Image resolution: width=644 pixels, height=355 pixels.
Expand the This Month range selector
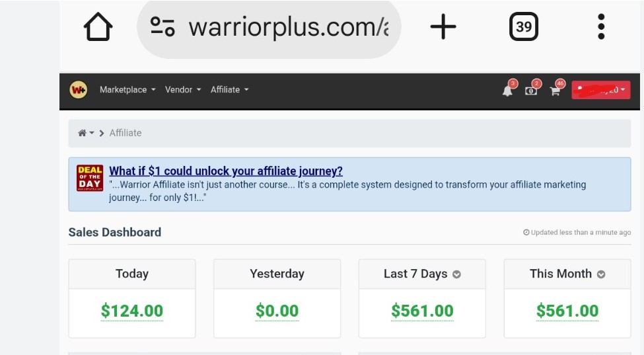coord(601,274)
